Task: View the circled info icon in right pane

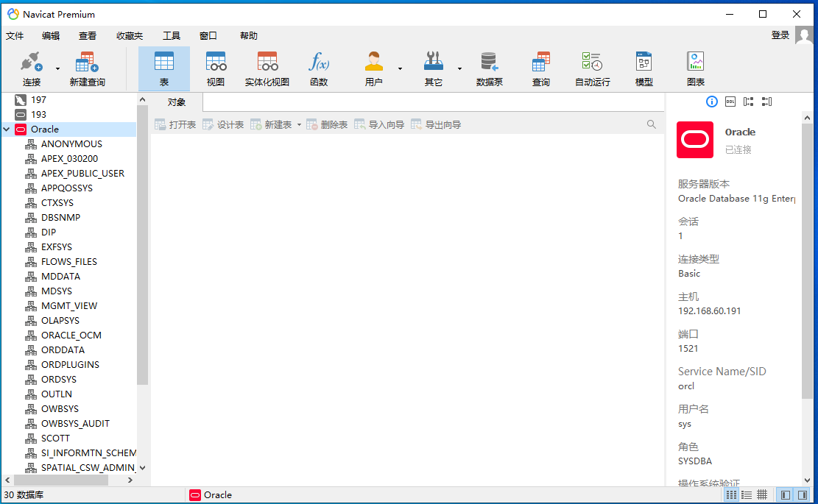Action: point(711,102)
